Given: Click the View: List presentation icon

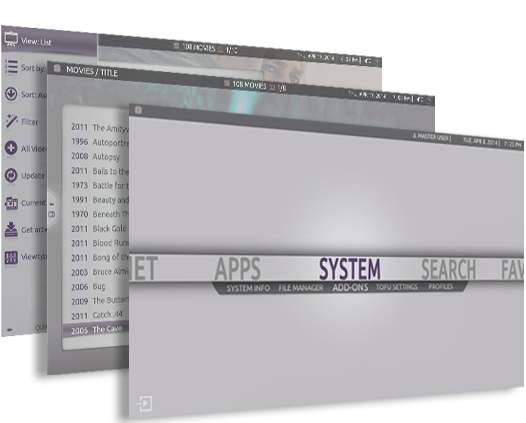Looking at the screenshot, I should click(11, 39).
